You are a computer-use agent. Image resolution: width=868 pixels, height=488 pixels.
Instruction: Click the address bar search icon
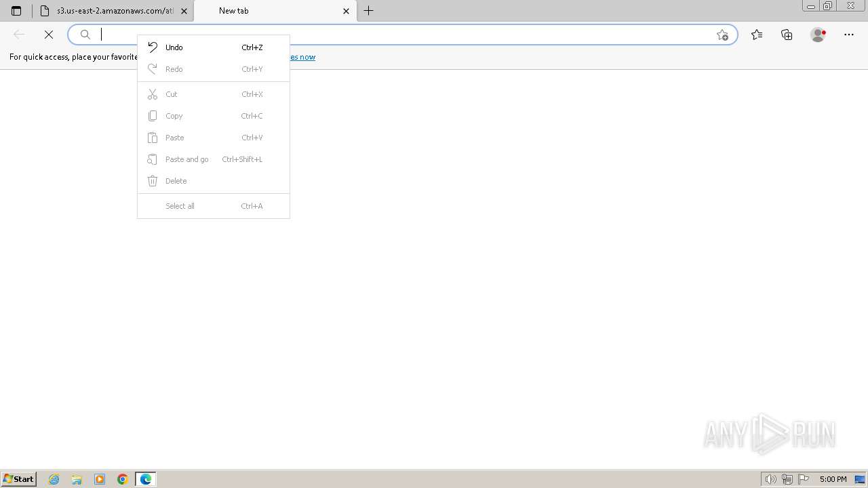(85, 35)
